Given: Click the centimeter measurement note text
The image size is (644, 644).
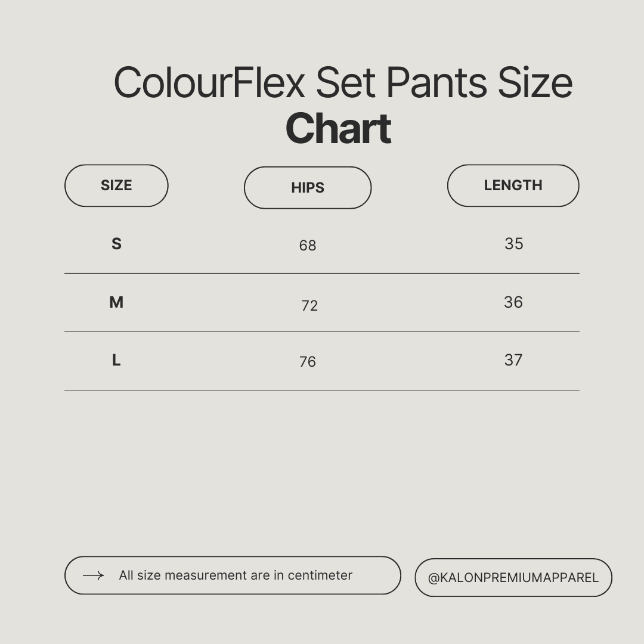Looking at the screenshot, I should 236,575.
